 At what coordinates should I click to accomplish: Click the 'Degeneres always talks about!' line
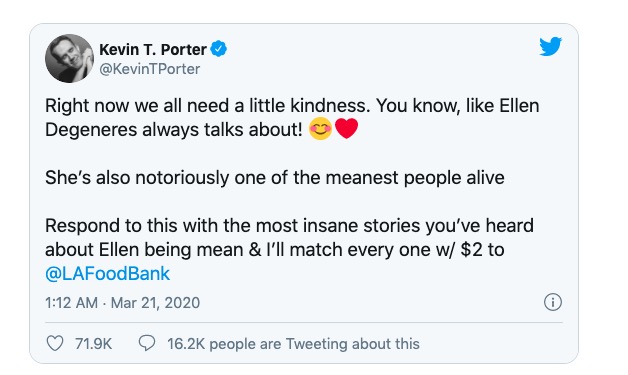click(x=173, y=130)
